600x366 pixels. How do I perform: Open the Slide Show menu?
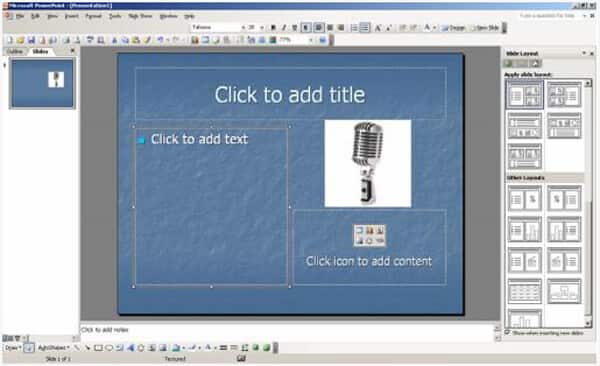tap(140, 16)
